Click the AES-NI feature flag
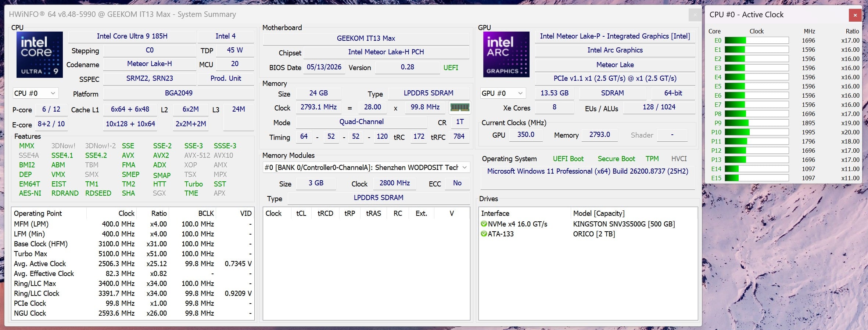 point(30,193)
